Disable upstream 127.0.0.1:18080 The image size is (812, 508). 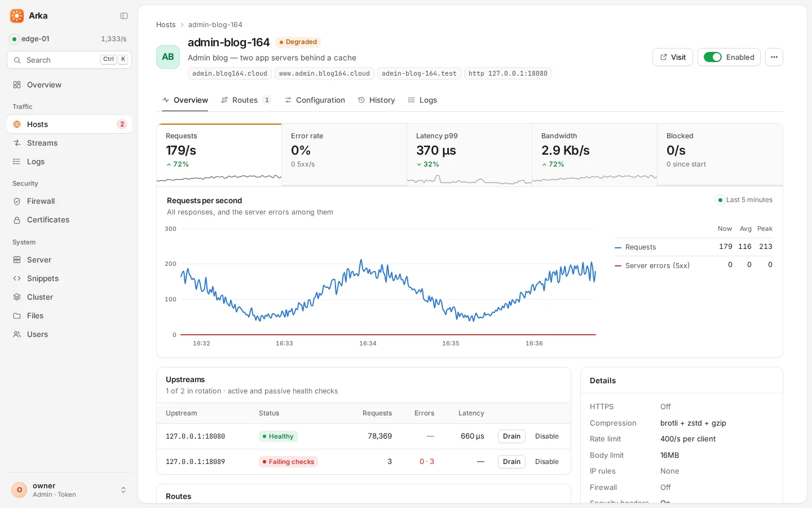pyautogui.click(x=547, y=436)
